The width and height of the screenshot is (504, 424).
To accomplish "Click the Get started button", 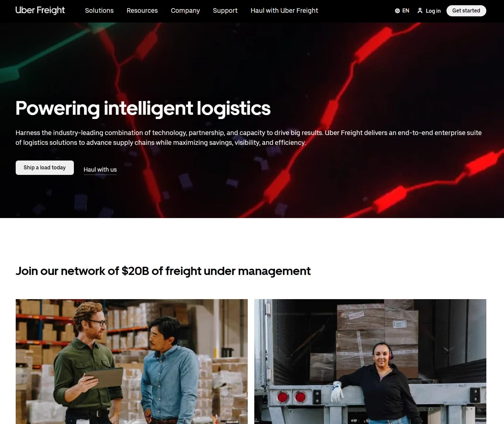I will [466, 10].
